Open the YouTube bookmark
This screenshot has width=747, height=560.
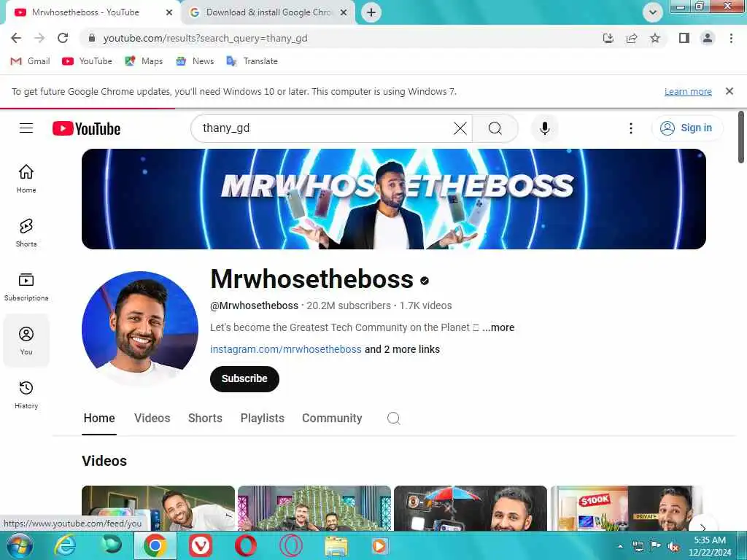coord(88,61)
